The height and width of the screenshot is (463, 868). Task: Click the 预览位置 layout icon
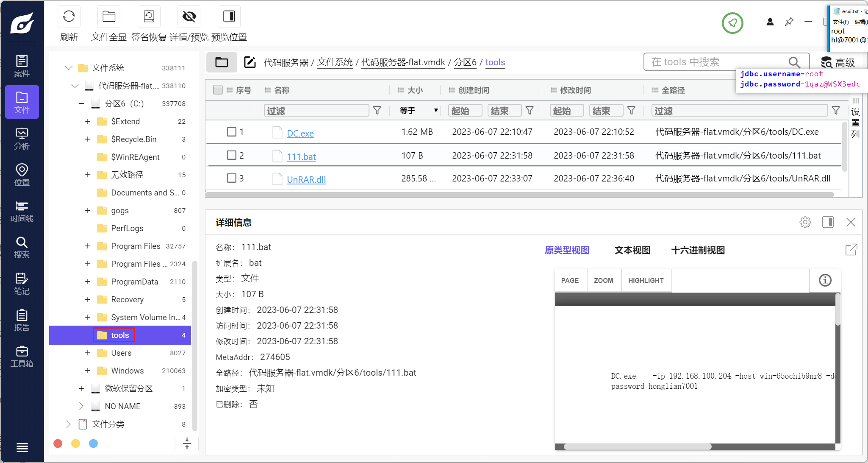click(x=229, y=17)
